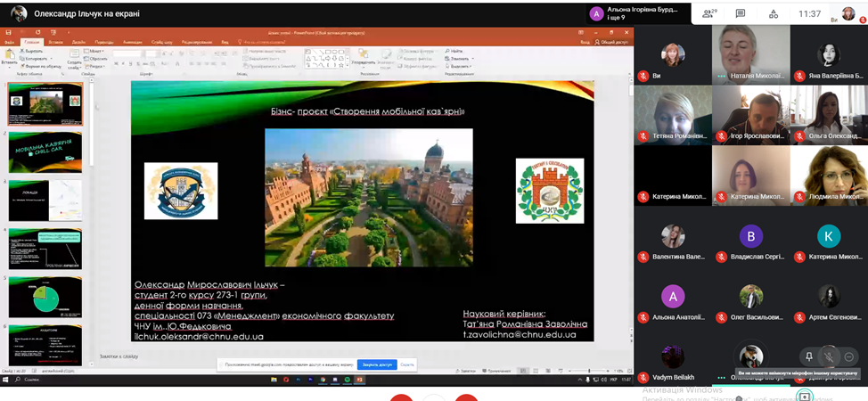Click the zoom slider in PowerPoint status bar
Viewport: 868px width, 401px height.
tap(588, 371)
